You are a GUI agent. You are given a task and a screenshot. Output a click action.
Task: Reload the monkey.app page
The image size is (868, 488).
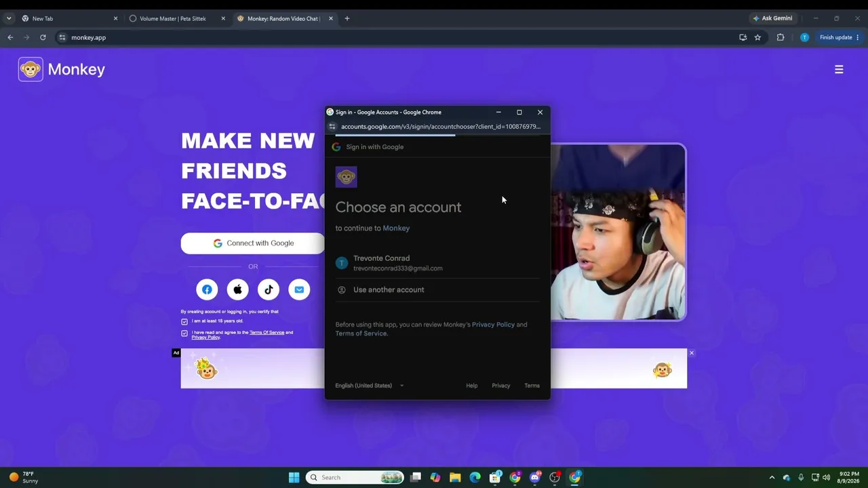tap(43, 37)
